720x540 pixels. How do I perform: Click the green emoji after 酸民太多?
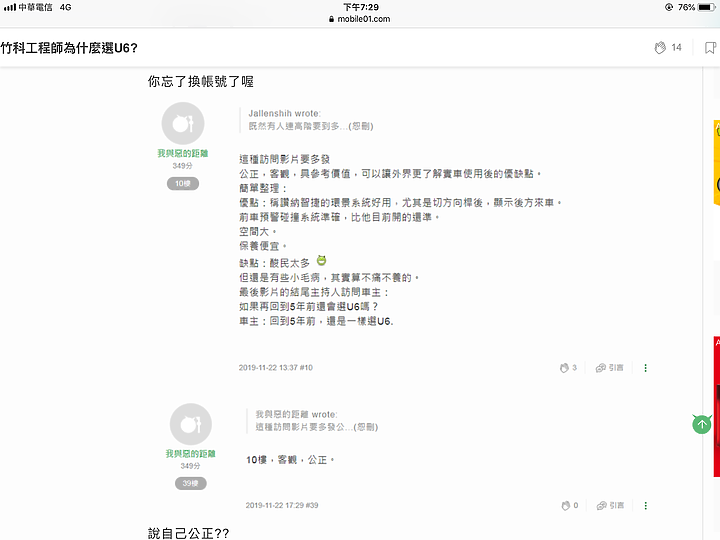(x=321, y=261)
